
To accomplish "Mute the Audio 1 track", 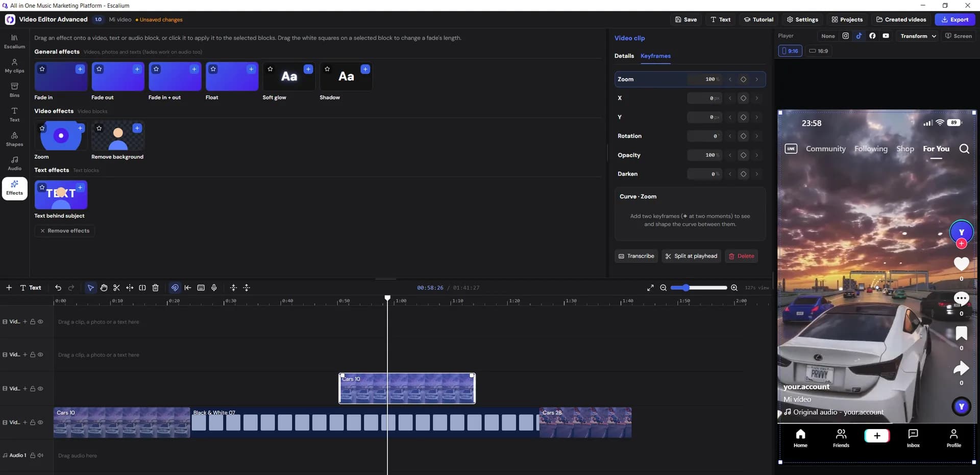I will [40, 455].
